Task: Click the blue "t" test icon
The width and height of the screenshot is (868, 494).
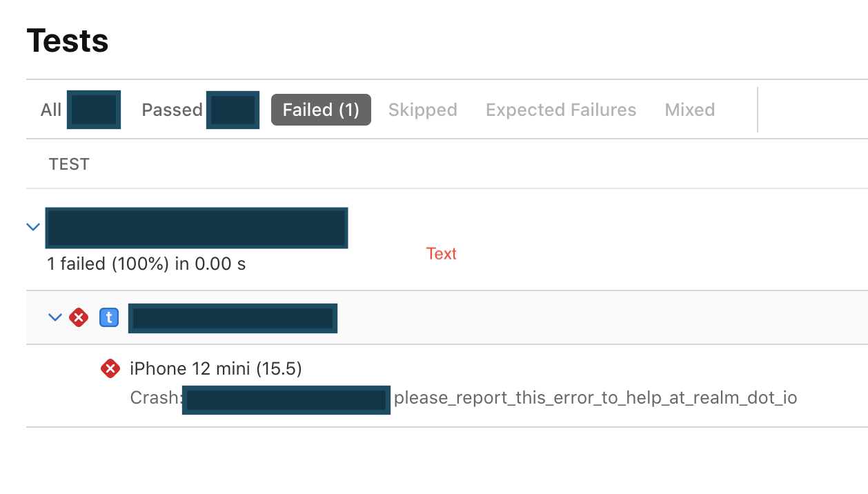Action: (109, 317)
